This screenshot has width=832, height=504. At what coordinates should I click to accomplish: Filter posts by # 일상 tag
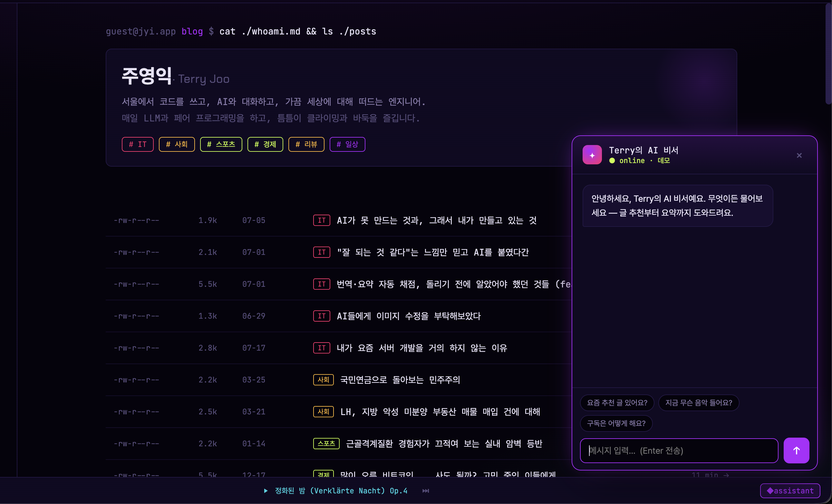click(x=347, y=144)
